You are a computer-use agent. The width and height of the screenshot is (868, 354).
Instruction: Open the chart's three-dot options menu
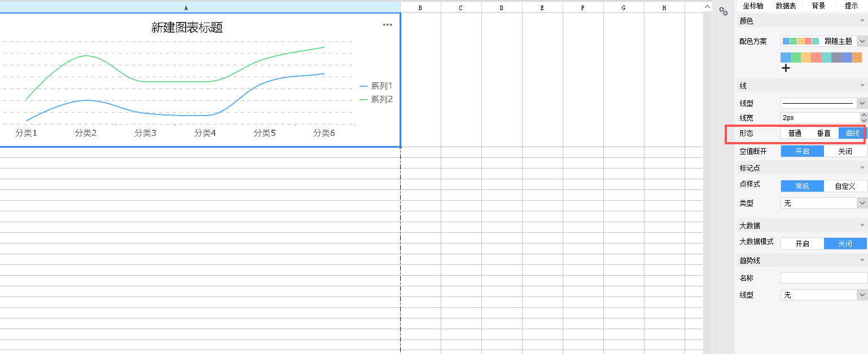pos(387,25)
